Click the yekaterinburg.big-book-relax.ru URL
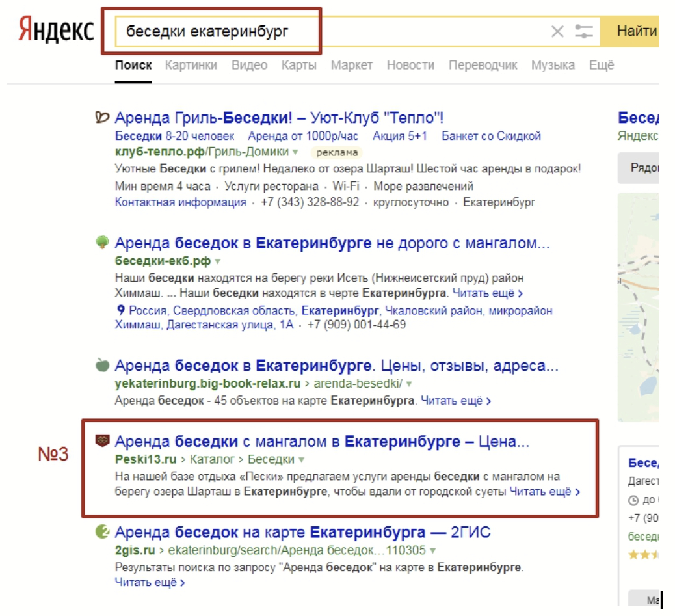This screenshot has height=616, width=675. point(207,384)
